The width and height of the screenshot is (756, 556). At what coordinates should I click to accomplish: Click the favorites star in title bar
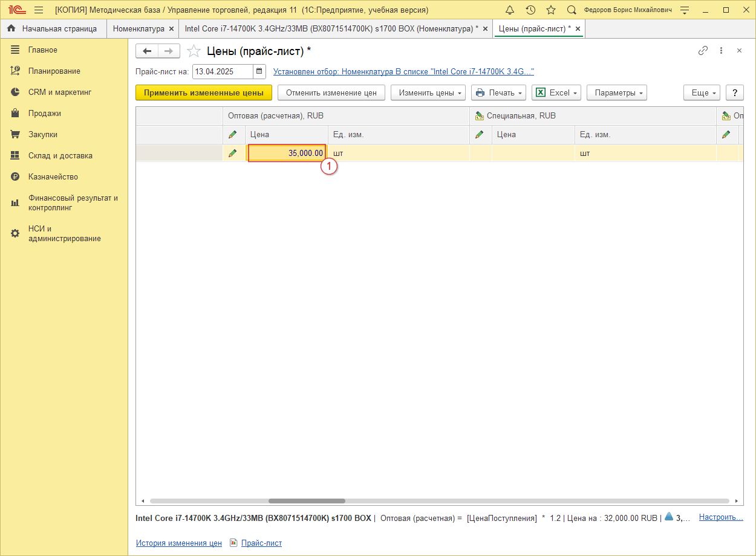coord(551,10)
